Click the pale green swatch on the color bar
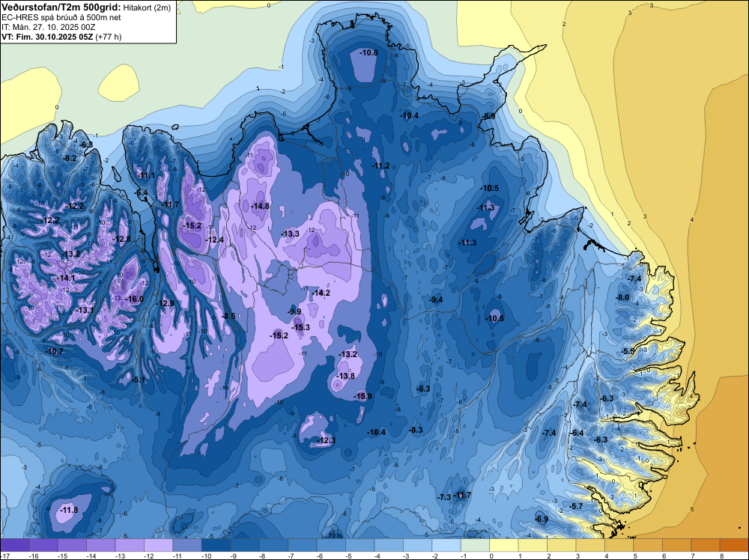Image resolution: width=749 pixels, height=560 pixels. click(x=476, y=545)
